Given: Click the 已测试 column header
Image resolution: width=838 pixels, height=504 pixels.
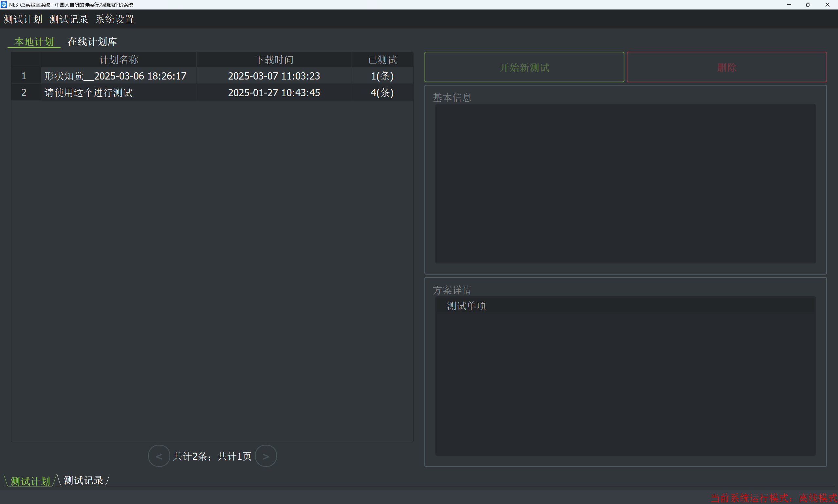Looking at the screenshot, I should pyautogui.click(x=382, y=60).
